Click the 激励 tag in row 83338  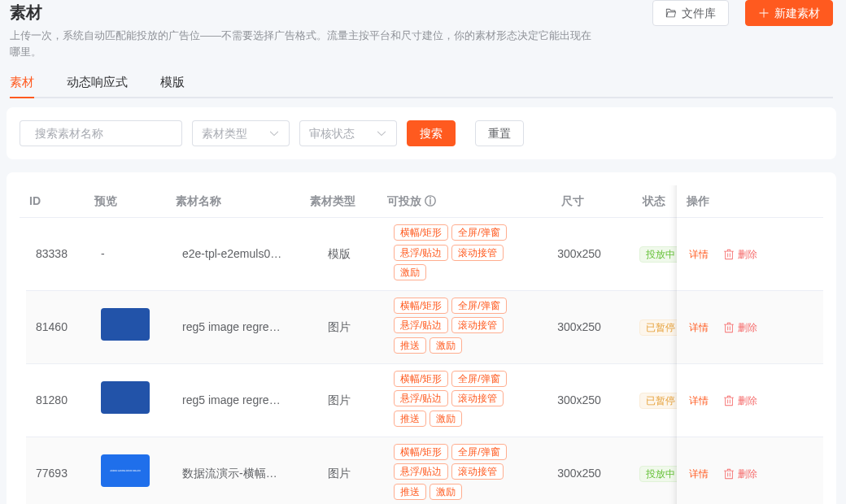[x=410, y=272]
